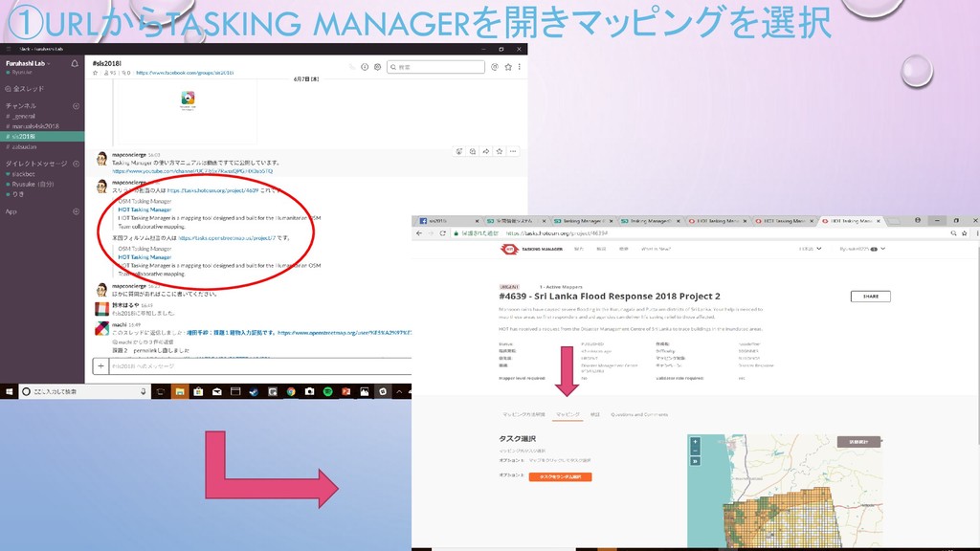Image resolution: width=980 pixels, height=551 pixels.
Task: Add a direct message with the plus icon
Action: [77, 164]
